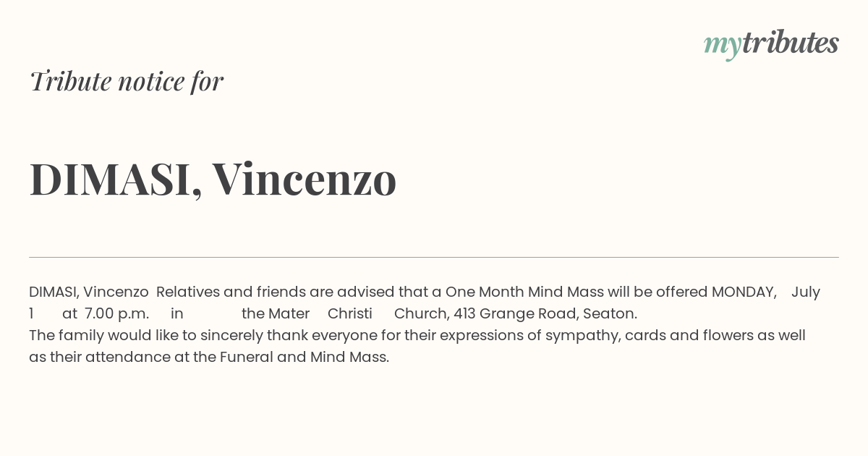Click the '413 Grange Road, Seaton' address
The width and height of the screenshot is (868, 456).
pyautogui.click(x=544, y=313)
